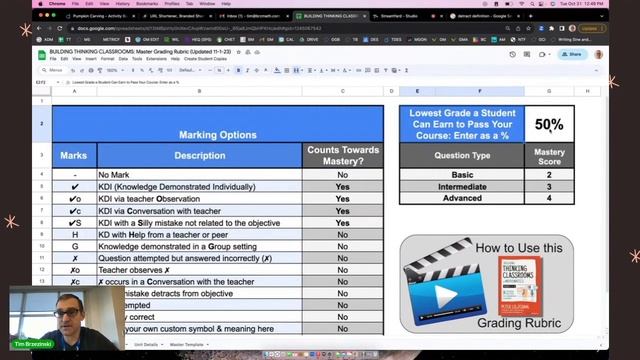Open the Create Student Copies menu

point(205,59)
